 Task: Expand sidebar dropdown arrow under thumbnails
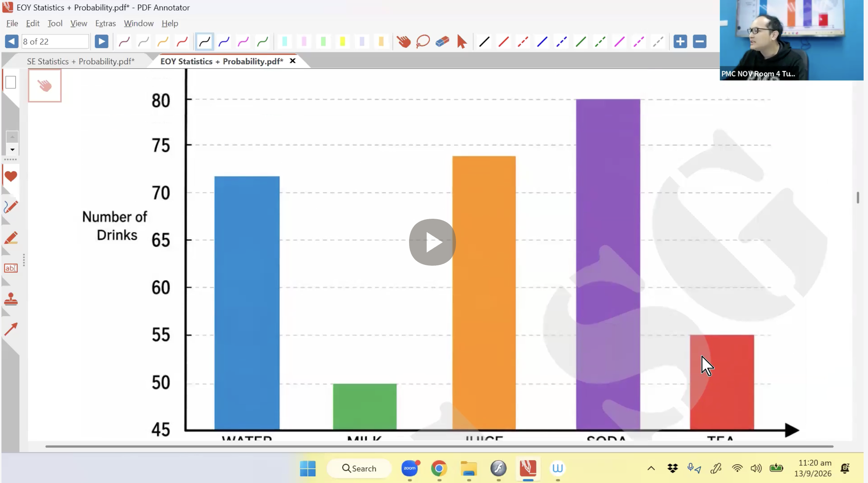click(x=12, y=150)
